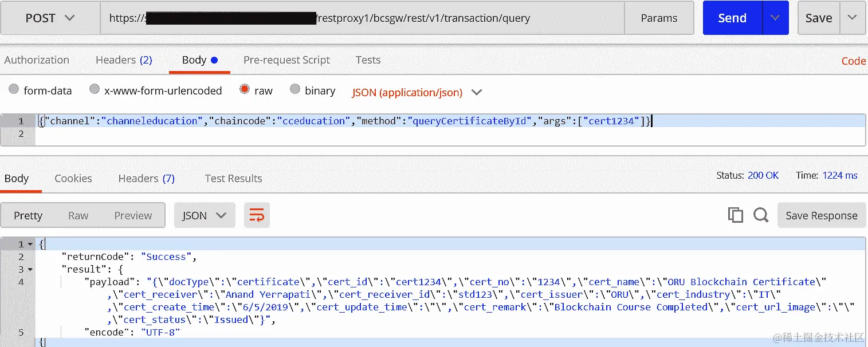This screenshot has width=868, height=347.
Task: Open the Code link
Action: coord(854,61)
